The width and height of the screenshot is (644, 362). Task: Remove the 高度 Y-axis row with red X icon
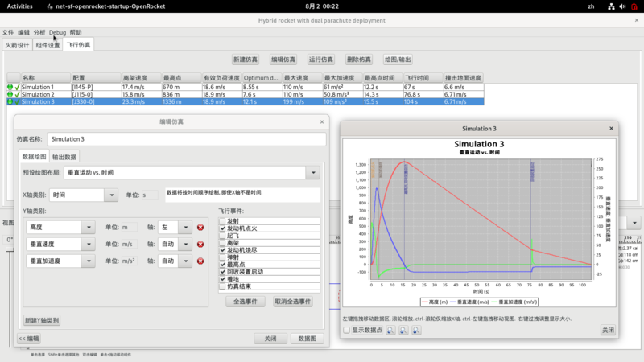coord(200,228)
